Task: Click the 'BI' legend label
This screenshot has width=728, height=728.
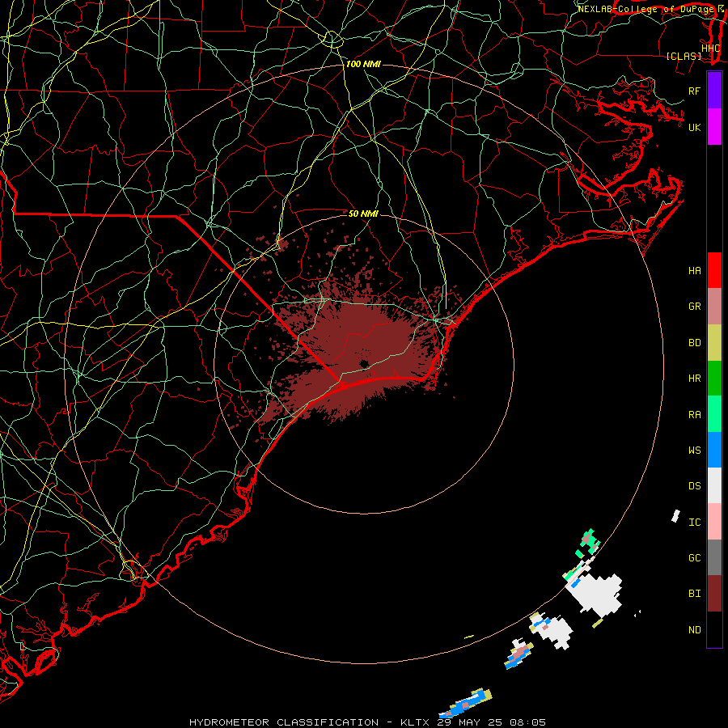Action: point(694,594)
